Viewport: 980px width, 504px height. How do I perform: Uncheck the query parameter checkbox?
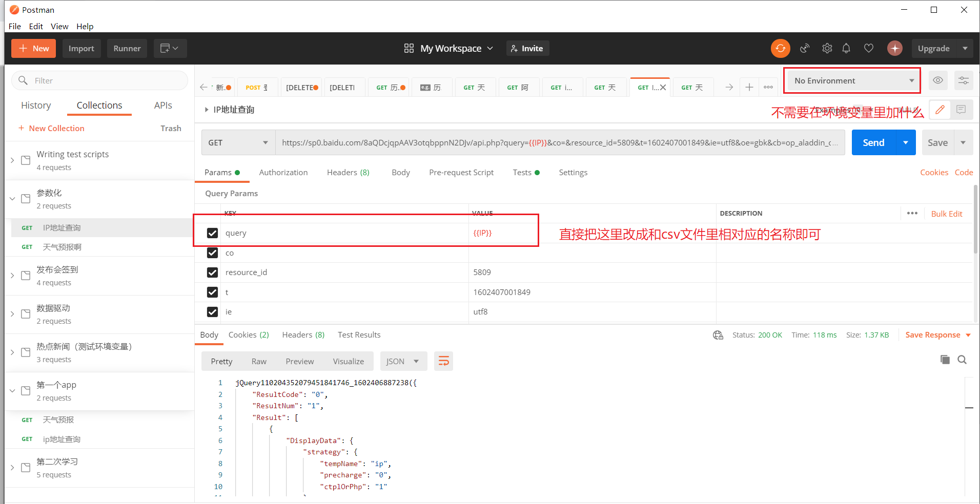212,233
